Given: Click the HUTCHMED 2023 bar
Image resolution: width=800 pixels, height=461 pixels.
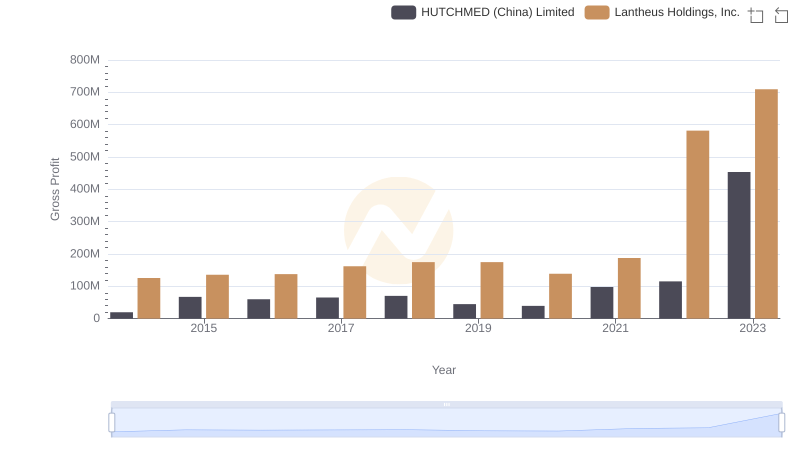Looking at the screenshot, I should coord(739,245).
